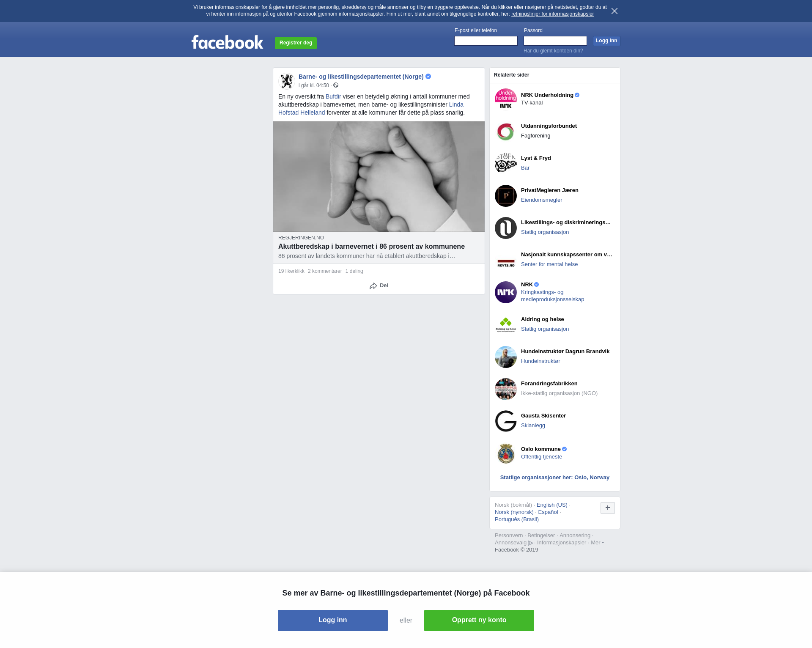The width and height of the screenshot is (812, 648).
Task: Expand the Mer footer dropdown
Action: click(x=597, y=543)
